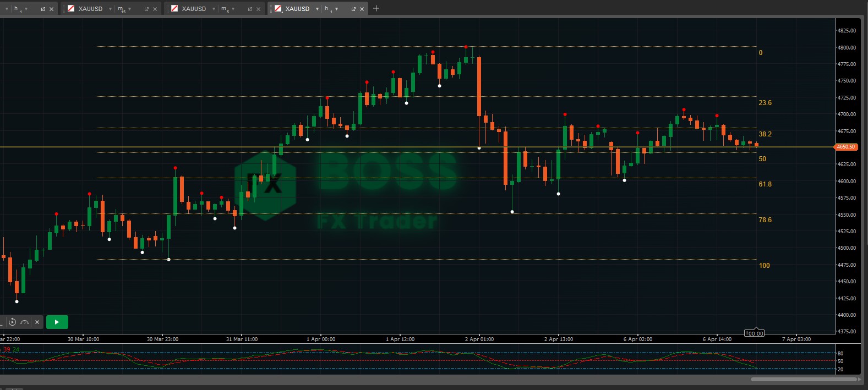The height and width of the screenshot is (390, 868).
Task: Expand the m15 timeframe dropdown
Action: click(129, 9)
